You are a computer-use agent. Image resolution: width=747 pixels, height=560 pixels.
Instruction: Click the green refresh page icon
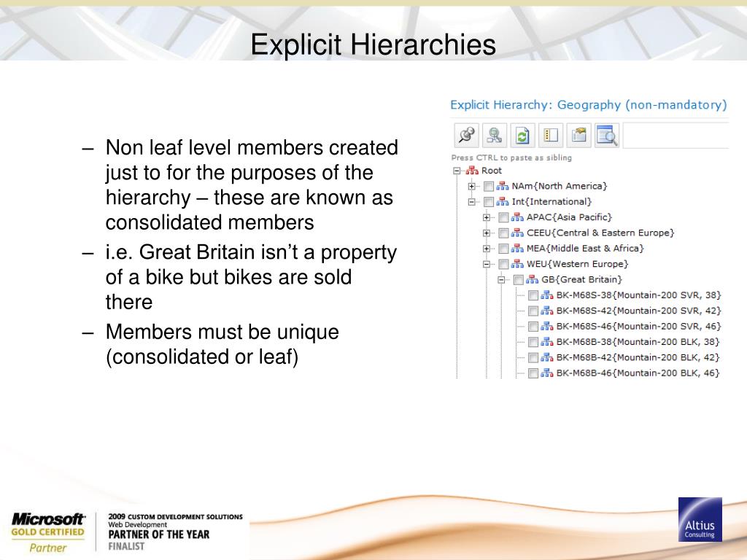522,135
